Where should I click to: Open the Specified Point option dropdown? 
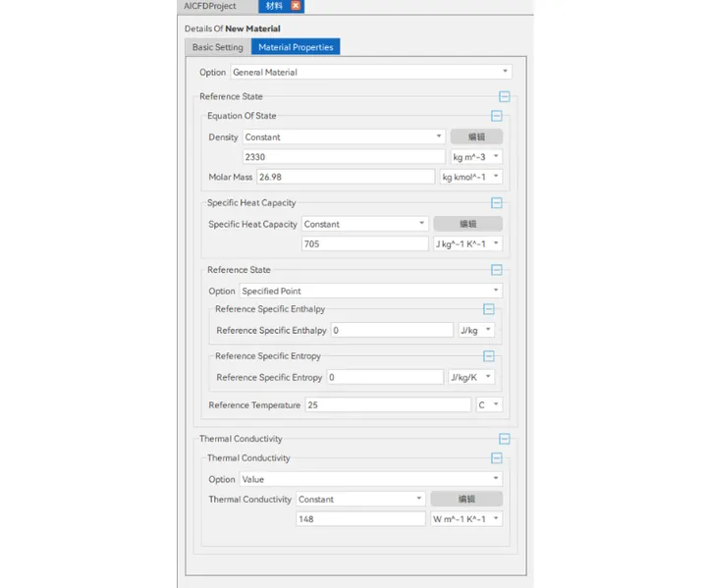coord(370,291)
